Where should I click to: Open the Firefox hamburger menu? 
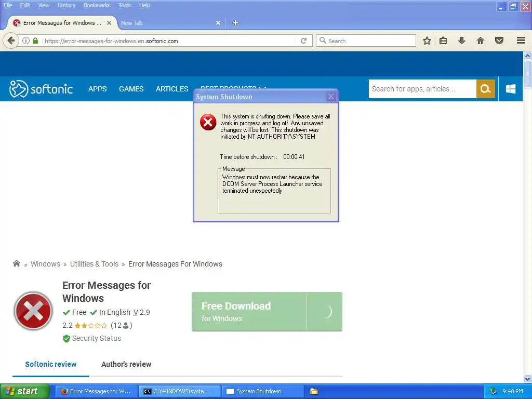(521, 41)
